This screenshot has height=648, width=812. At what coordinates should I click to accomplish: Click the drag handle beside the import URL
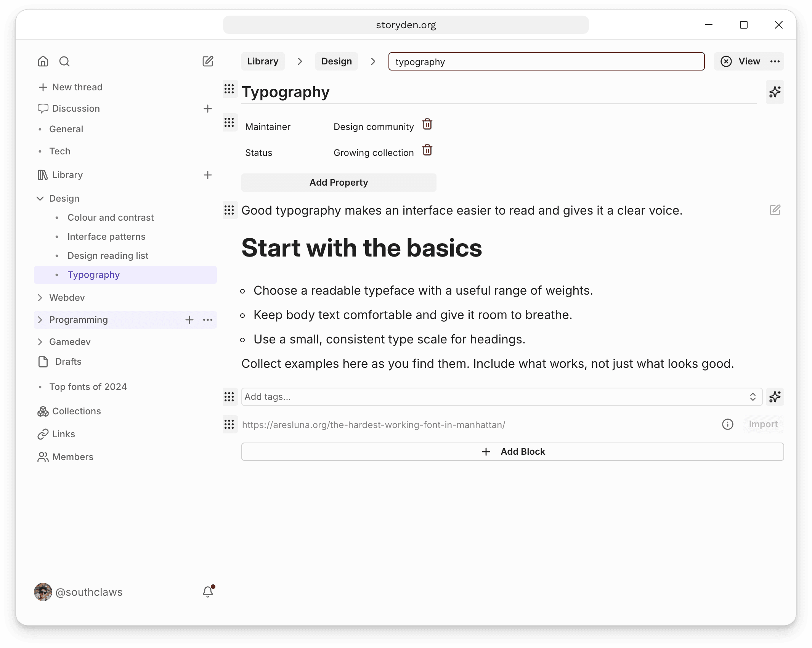[x=229, y=424]
